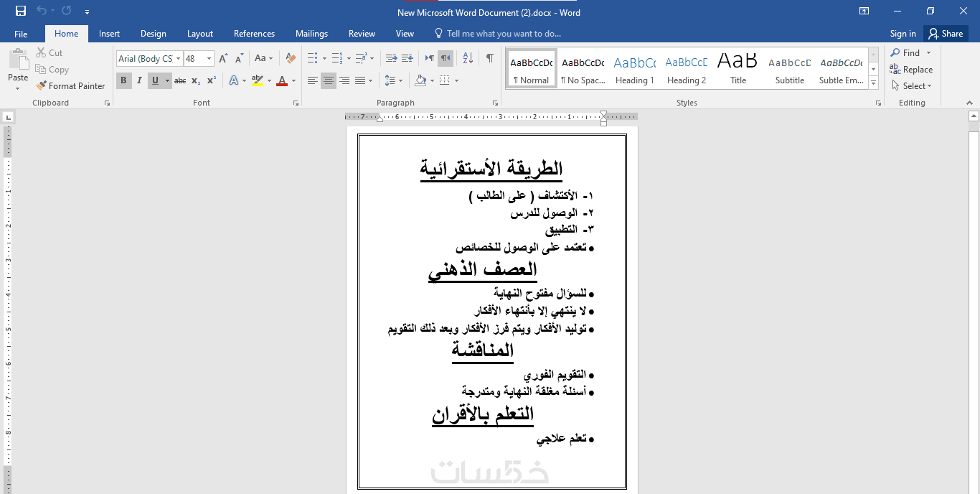This screenshot has height=494, width=980.
Task: Click paragraph shading paint bucket
Action: (420, 80)
